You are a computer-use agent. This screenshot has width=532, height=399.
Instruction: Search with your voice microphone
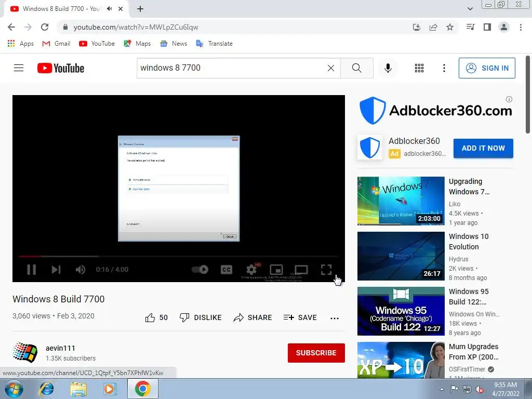(388, 68)
